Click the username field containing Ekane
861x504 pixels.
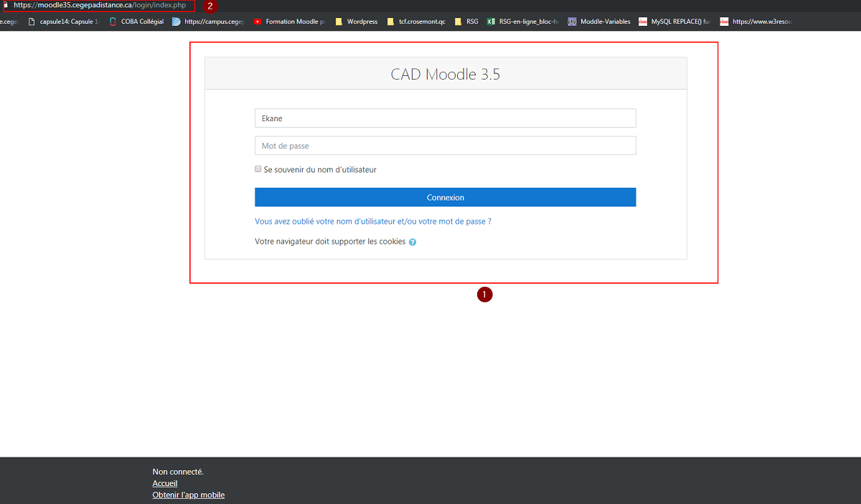445,118
